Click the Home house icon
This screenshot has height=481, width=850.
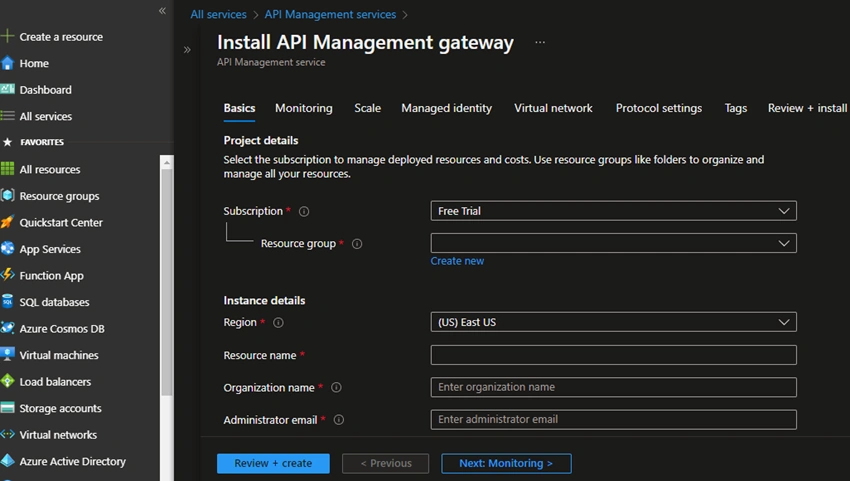[7, 63]
